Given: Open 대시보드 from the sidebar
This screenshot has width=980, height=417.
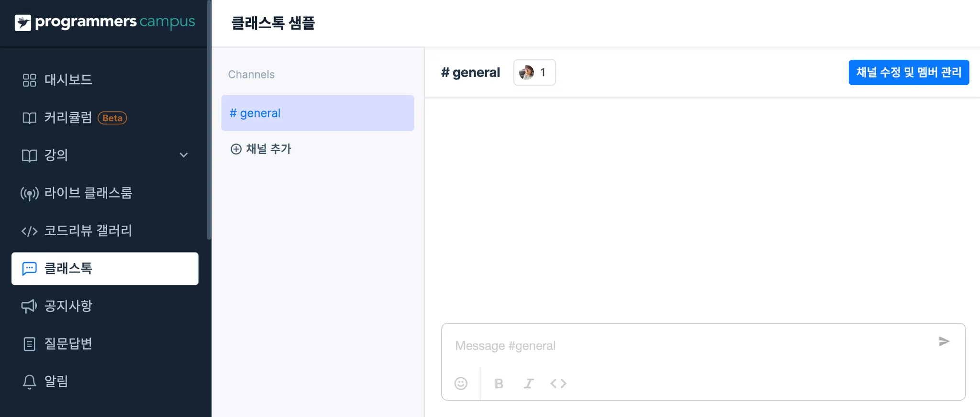Looking at the screenshot, I should (68, 80).
